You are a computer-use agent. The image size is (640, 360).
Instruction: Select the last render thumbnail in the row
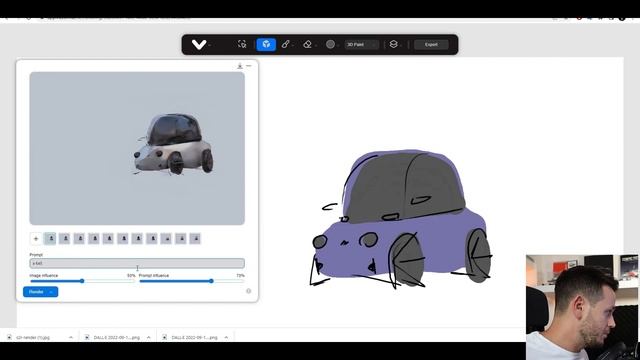tap(195, 239)
